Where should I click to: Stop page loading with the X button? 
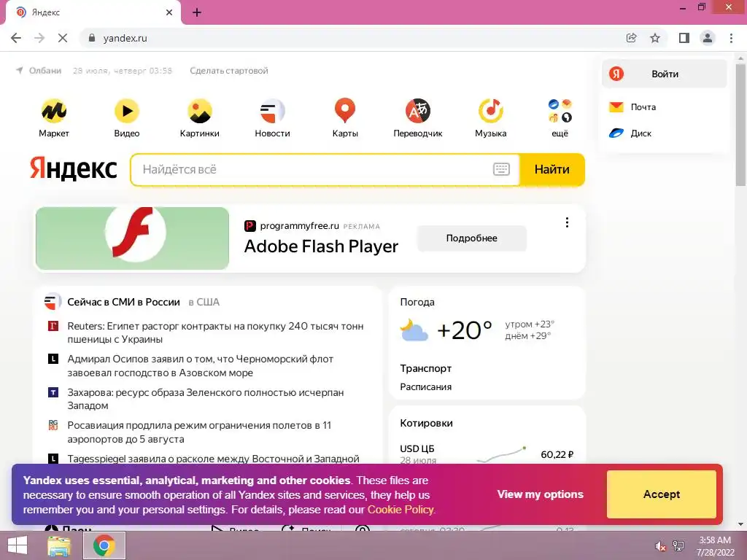[63, 38]
